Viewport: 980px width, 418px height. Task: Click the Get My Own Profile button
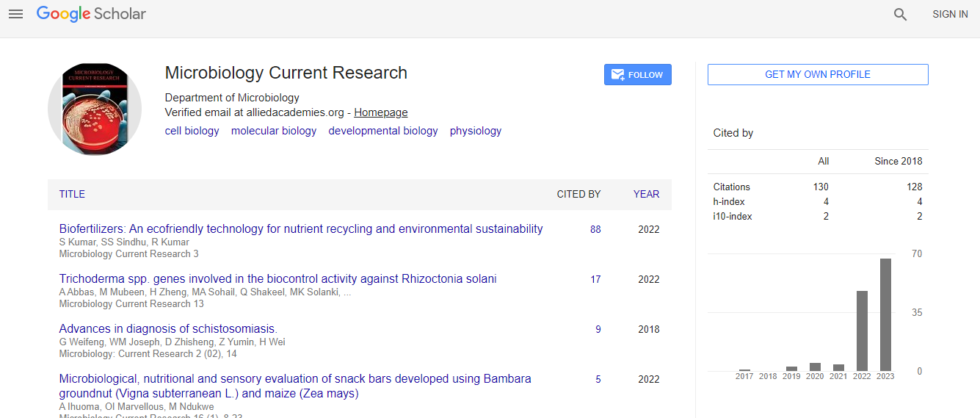817,75
